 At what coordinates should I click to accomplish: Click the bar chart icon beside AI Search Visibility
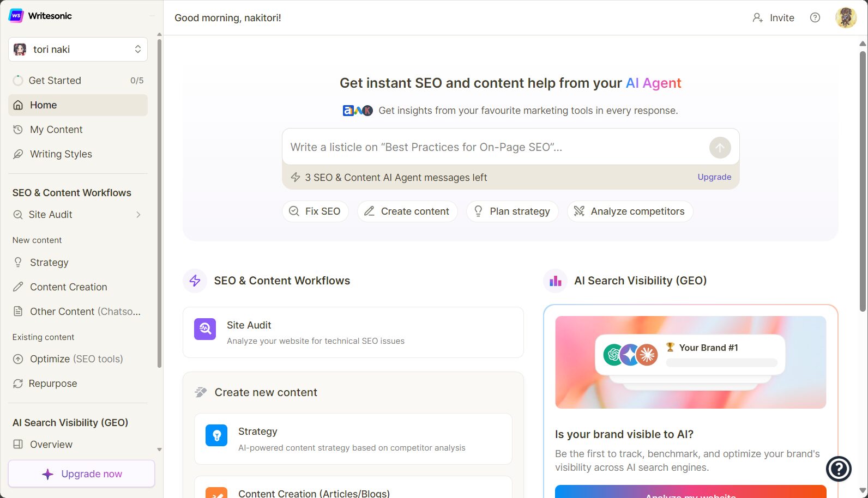tap(555, 281)
